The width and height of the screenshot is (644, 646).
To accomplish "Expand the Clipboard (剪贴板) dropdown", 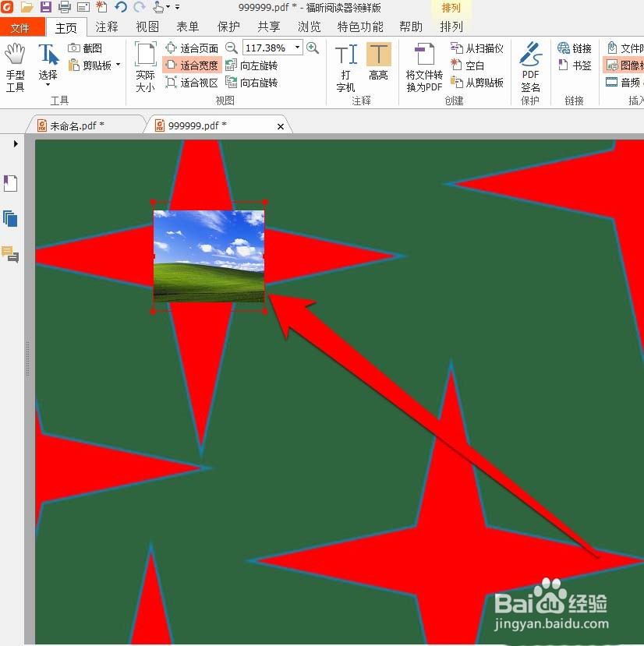I will [117, 65].
